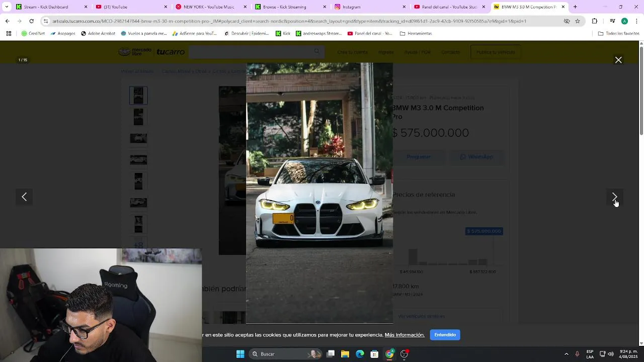644x362 pixels.
Task: Open the andreswraps Stream bookmark
Action: 319,33
